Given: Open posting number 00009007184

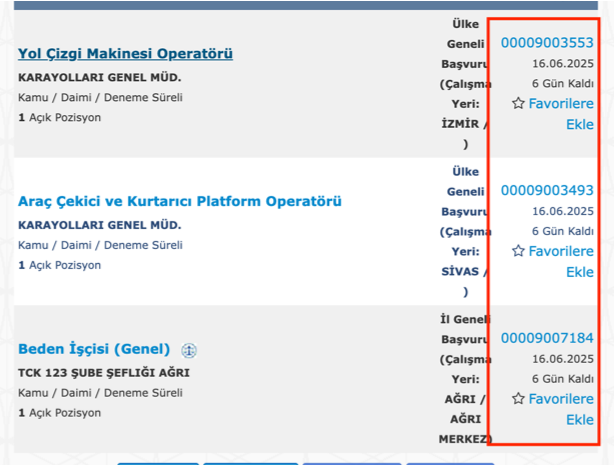Looking at the screenshot, I should pyautogui.click(x=547, y=338).
